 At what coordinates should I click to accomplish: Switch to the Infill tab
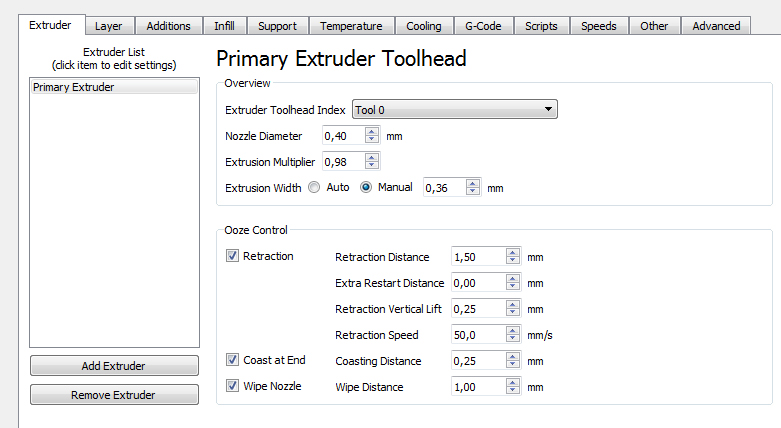click(x=225, y=26)
